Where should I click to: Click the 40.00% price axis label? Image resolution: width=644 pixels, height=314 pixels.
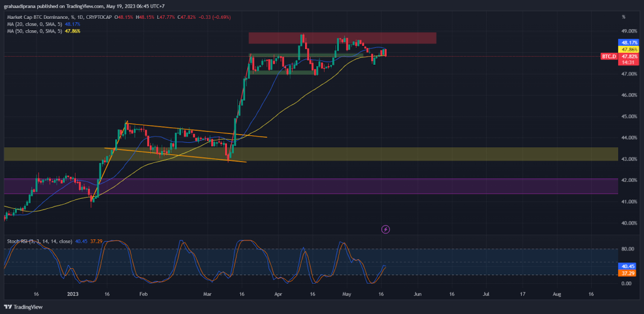[629, 223]
